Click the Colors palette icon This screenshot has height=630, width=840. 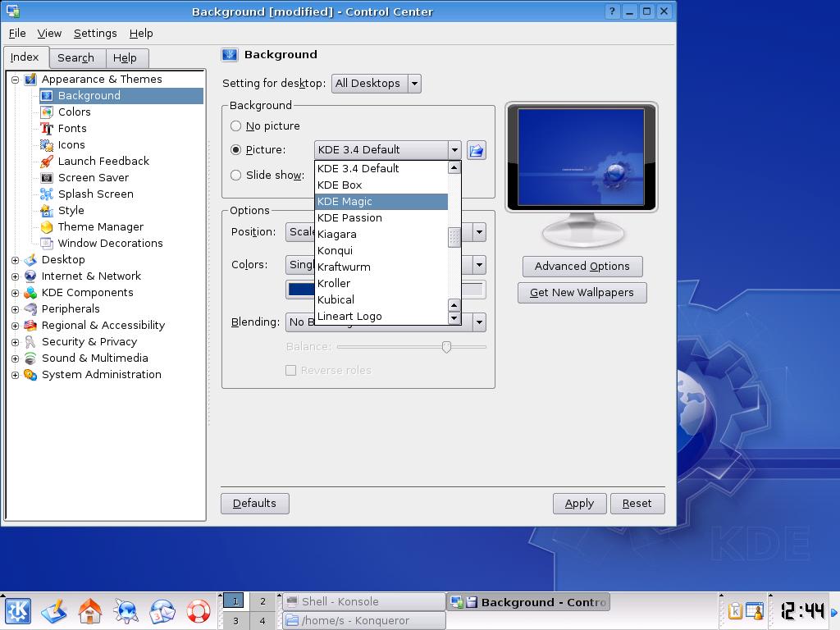coord(47,112)
